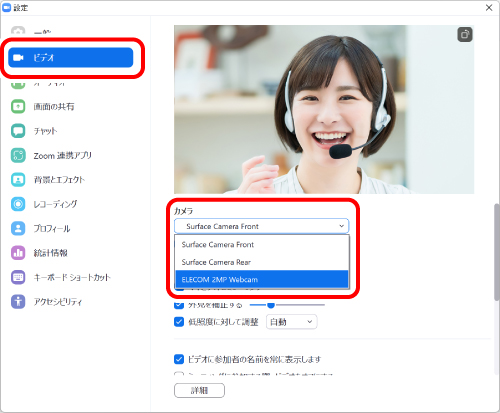Go to アクセシビリティ settings
Image resolution: width=500 pixels, height=413 pixels.
pyautogui.click(x=58, y=302)
